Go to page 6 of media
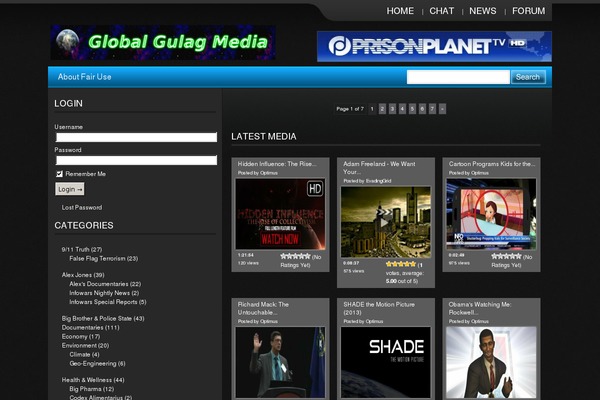 pyautogui.click(x=422, y=109)
